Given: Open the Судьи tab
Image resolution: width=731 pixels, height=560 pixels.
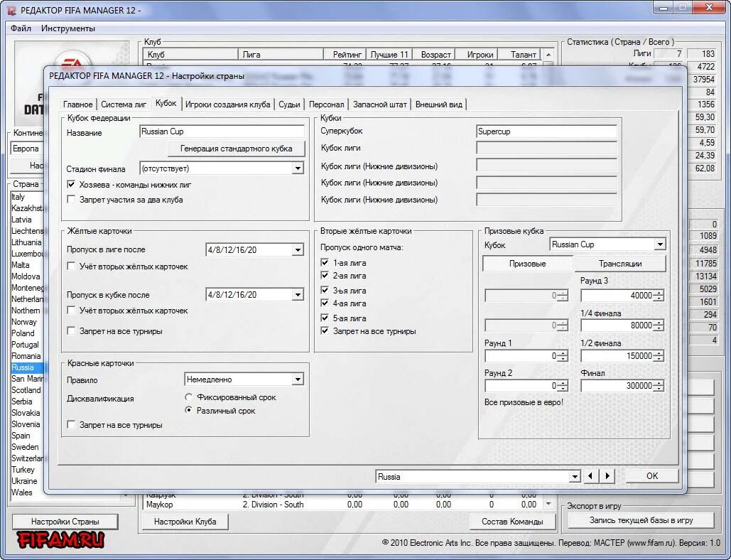Looking at the screenshot, I should tap(289, 104).
